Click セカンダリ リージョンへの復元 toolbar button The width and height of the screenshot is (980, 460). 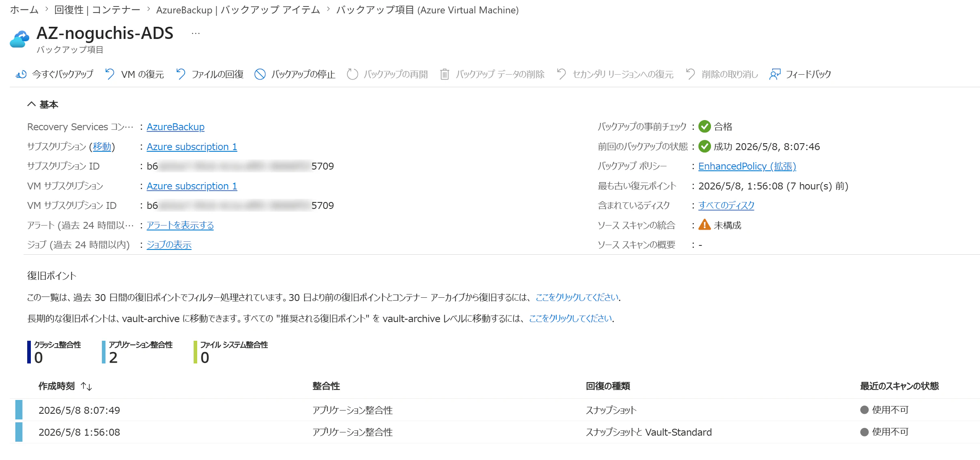pos(615,74)
